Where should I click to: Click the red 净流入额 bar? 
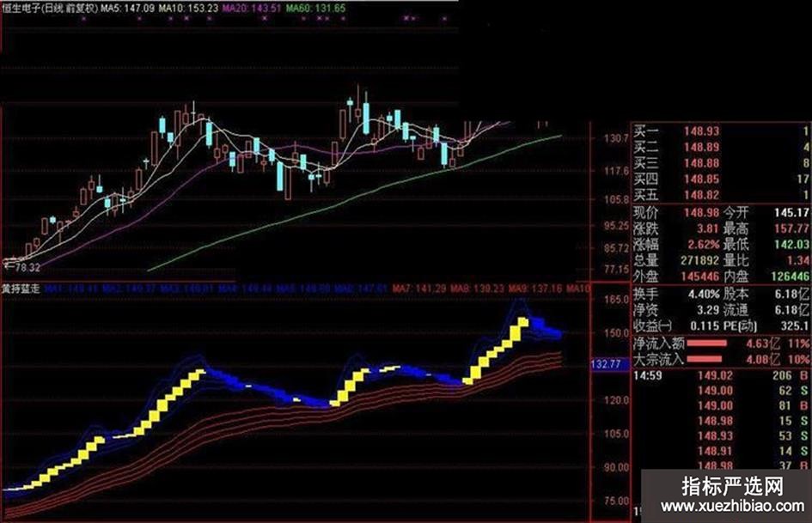pos(706,344)
